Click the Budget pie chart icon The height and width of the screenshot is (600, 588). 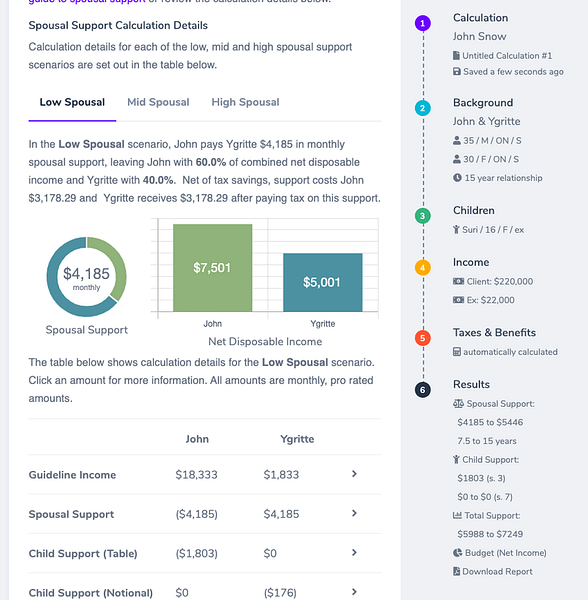coord(458,553)
